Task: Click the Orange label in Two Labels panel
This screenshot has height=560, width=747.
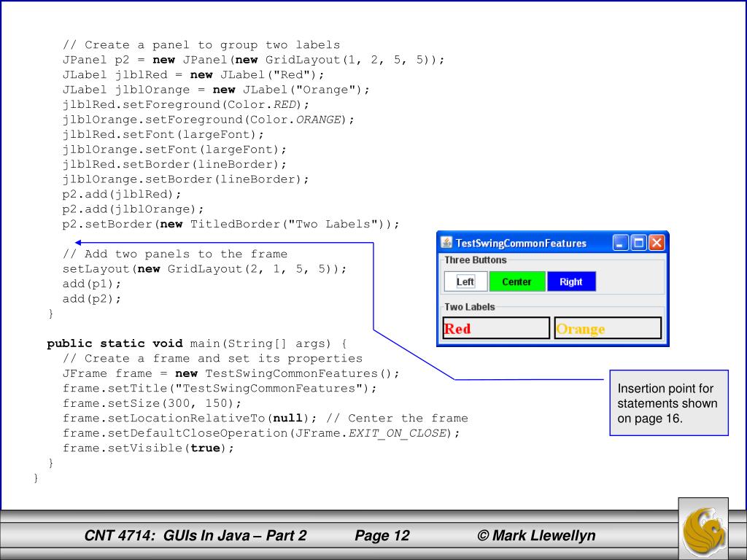Action: [x=608, y=328]
